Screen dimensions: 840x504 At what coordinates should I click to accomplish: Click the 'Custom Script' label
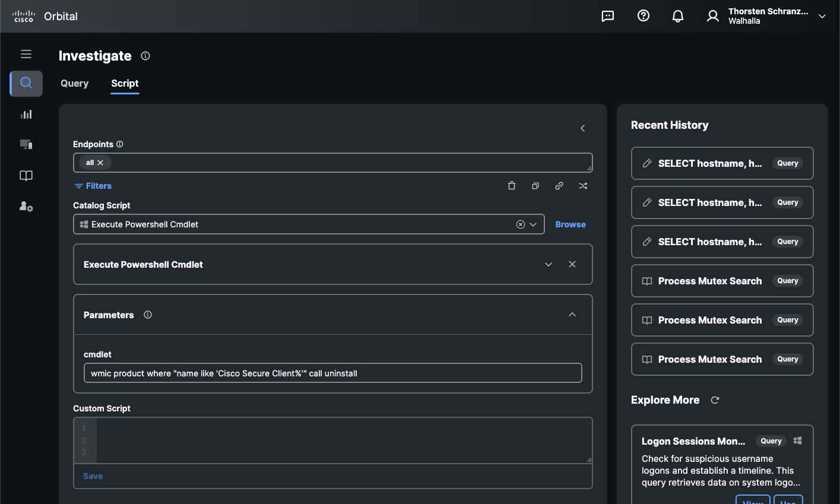tap(102, 408)
